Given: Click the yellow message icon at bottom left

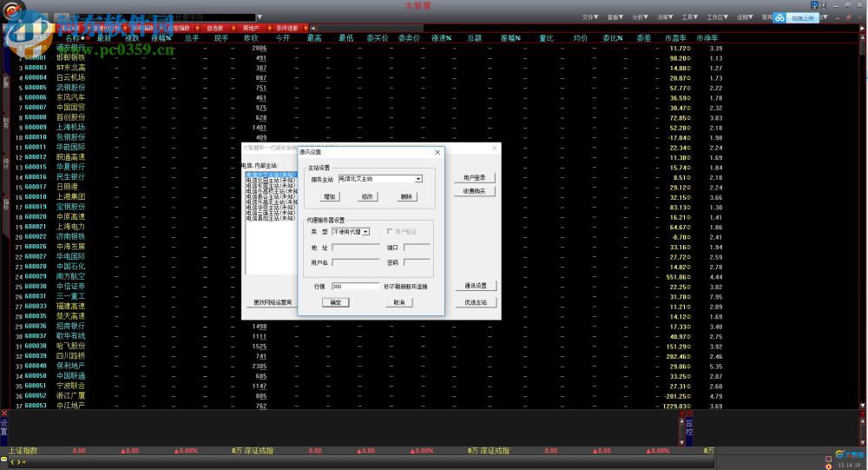Looking at the screenshot, I should point(3,460).
